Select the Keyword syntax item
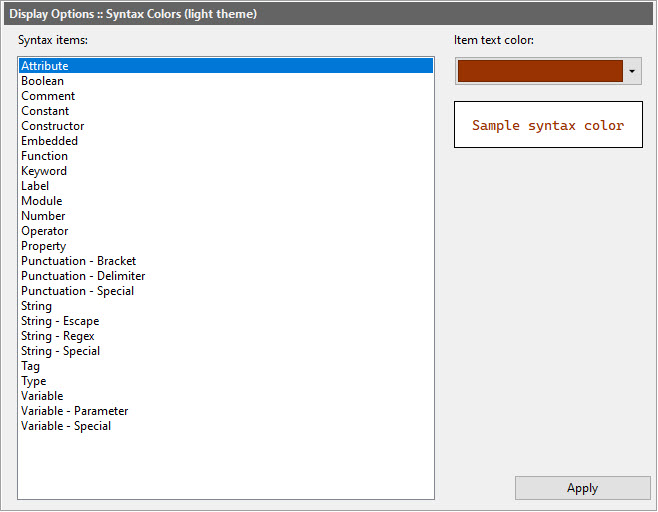This screenshot has height=512, width=658. (226, 171)
